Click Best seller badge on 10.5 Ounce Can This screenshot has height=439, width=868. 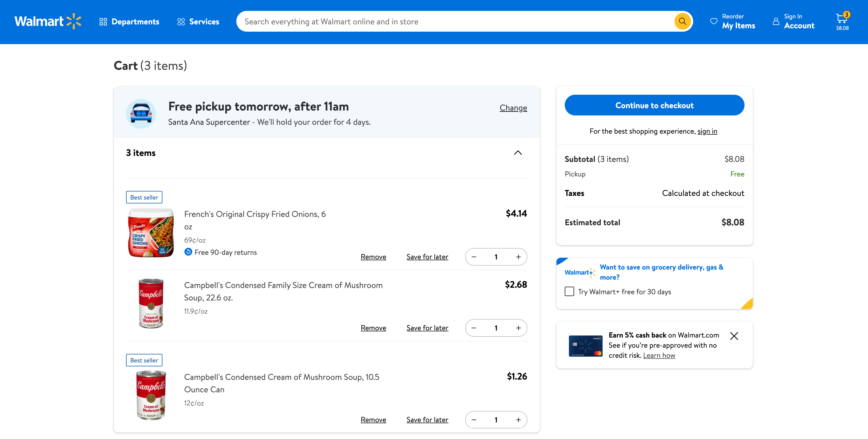(x=144, y=360)
